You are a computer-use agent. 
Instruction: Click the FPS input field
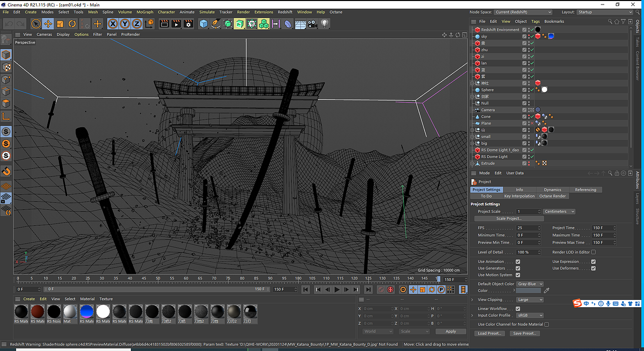528,228
